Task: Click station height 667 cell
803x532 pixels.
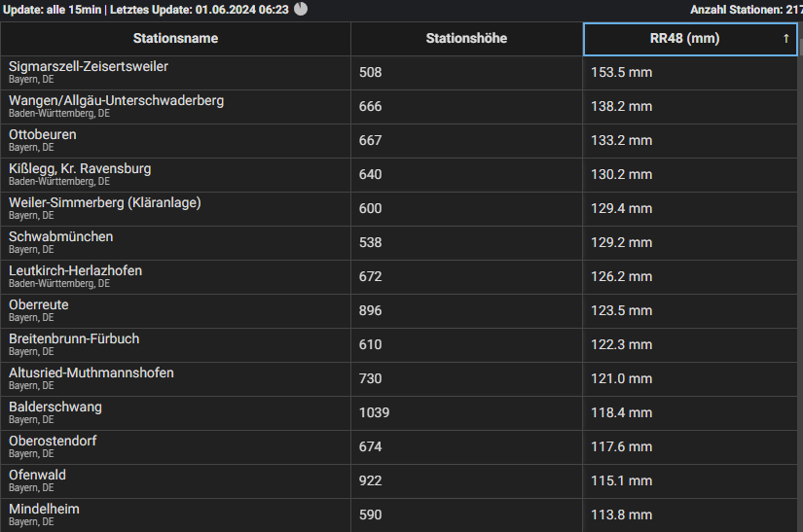Action: click(x=466, y=141)
